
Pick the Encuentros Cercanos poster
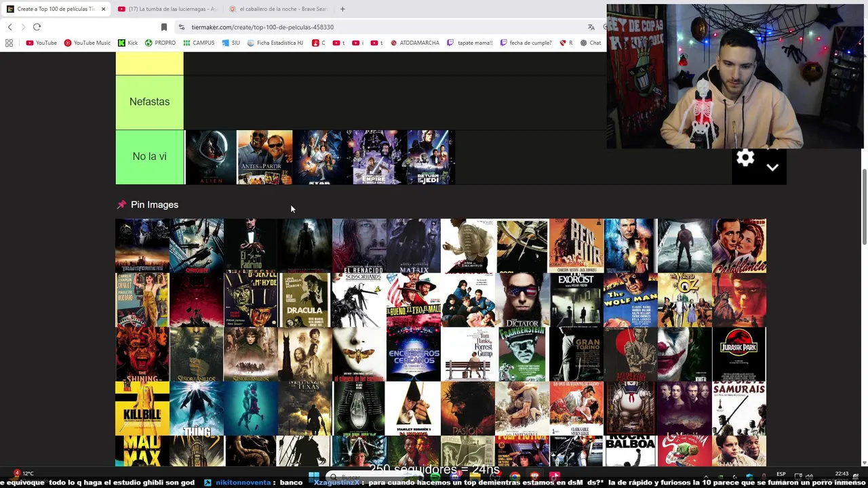(414, 354)
